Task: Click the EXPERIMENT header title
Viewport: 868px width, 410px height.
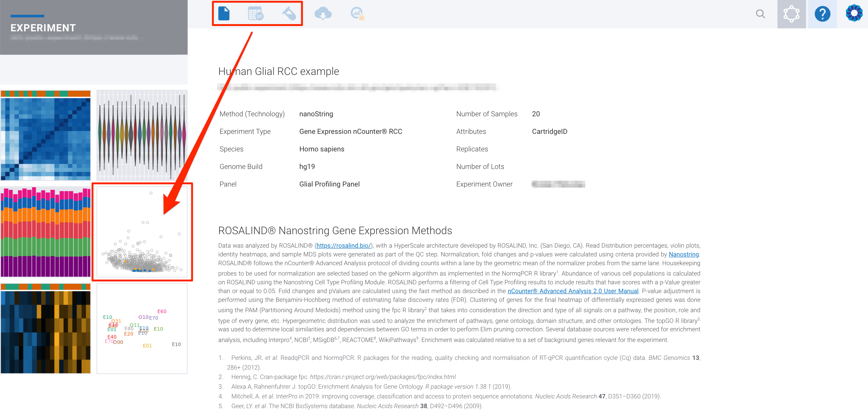Action: pos(43,28)
